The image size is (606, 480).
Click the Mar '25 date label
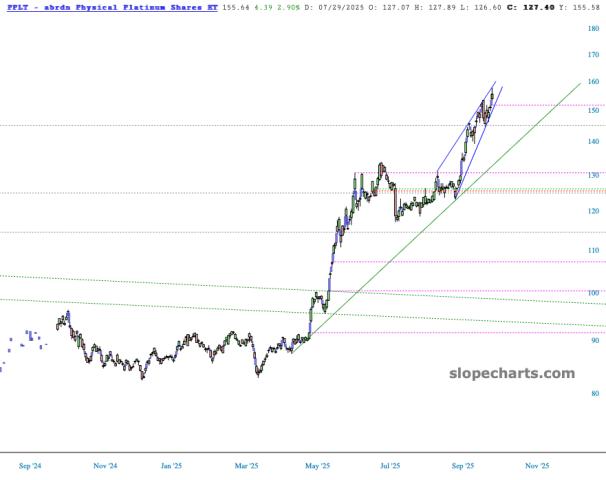pos(246,466)
